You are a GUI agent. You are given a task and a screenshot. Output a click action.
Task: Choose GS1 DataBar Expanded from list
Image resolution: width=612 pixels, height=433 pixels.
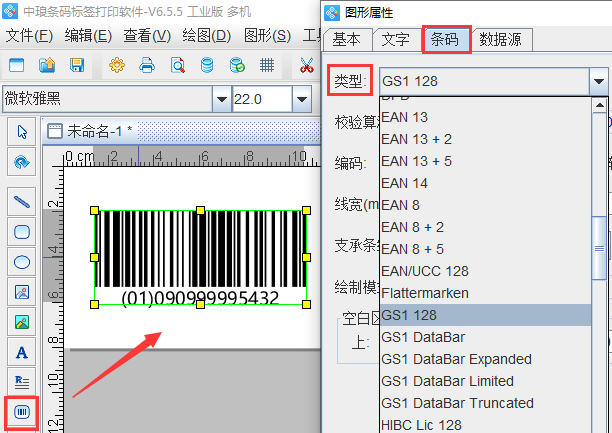456,359
